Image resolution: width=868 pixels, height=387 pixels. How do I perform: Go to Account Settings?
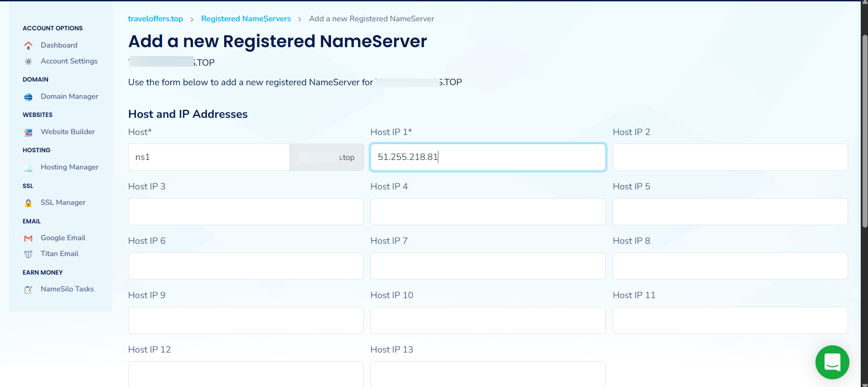point(69,61)
